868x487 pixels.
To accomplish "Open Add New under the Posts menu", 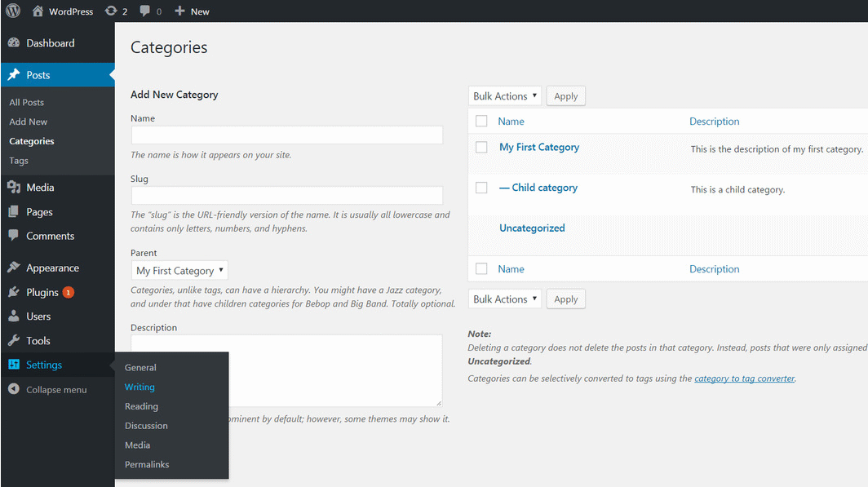I will (x=28, y=121).
